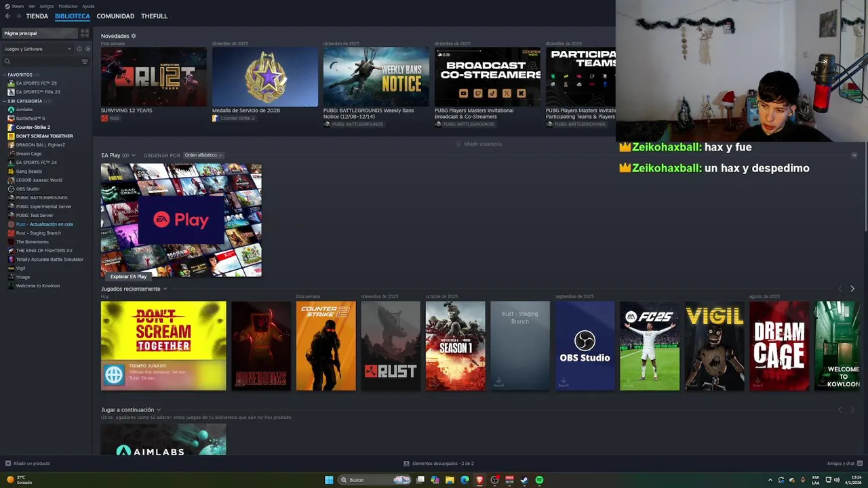This screenshot has width=868, height=488.
Task: Switch to the BIBLIOTECA tab
Action: click(x=73, y=16)
